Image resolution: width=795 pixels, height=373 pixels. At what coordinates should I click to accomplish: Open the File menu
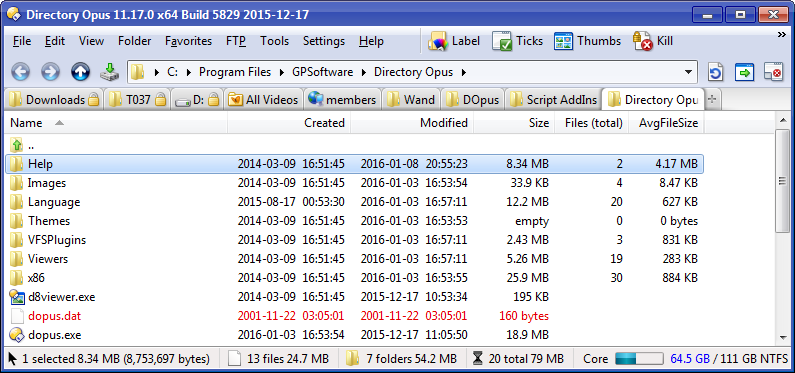22,41
